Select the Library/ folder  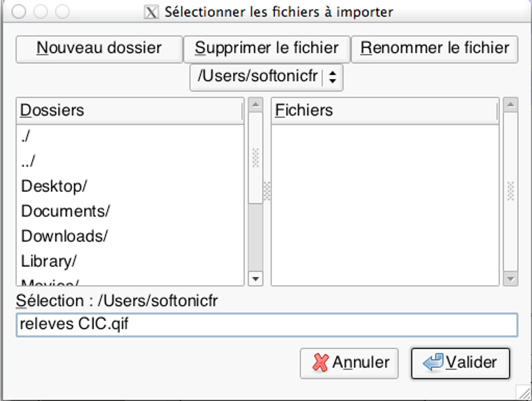tap(49, 261)
